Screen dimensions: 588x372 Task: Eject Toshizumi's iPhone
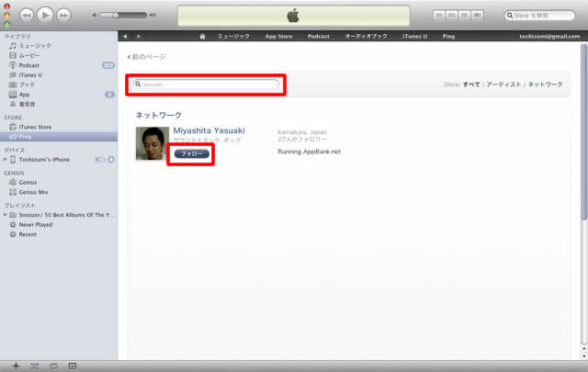click(111, 160)
